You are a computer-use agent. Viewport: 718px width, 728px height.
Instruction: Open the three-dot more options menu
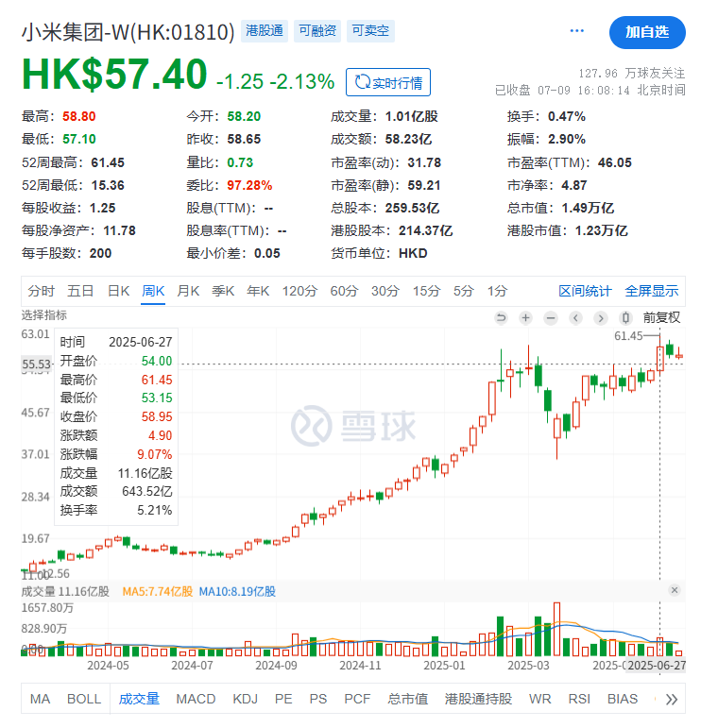(x=577, y=30)
